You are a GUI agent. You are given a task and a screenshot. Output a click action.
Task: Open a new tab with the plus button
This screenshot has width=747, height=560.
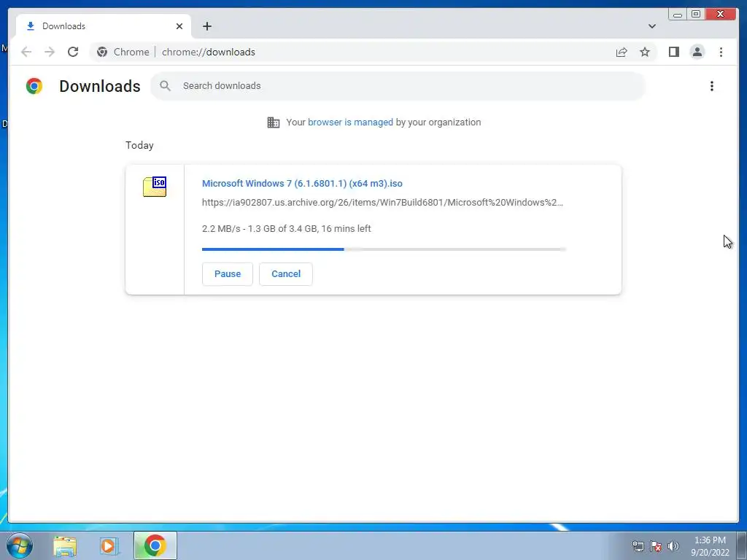(x=206, y=26)
